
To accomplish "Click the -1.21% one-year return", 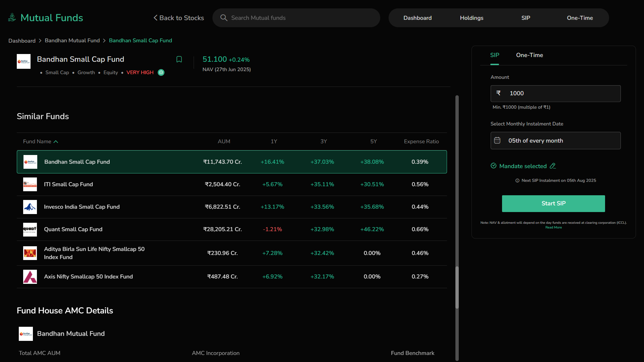I will (x=272, y=229).
